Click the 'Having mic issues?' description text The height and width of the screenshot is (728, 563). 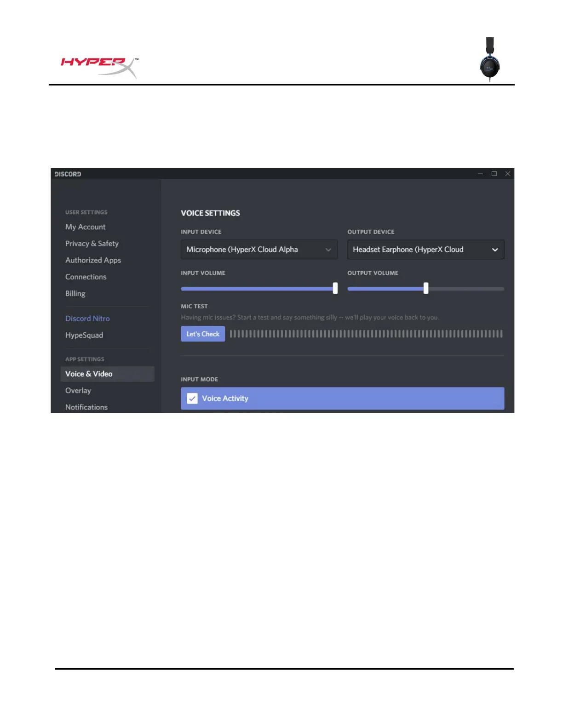click(x=310, y=318)
